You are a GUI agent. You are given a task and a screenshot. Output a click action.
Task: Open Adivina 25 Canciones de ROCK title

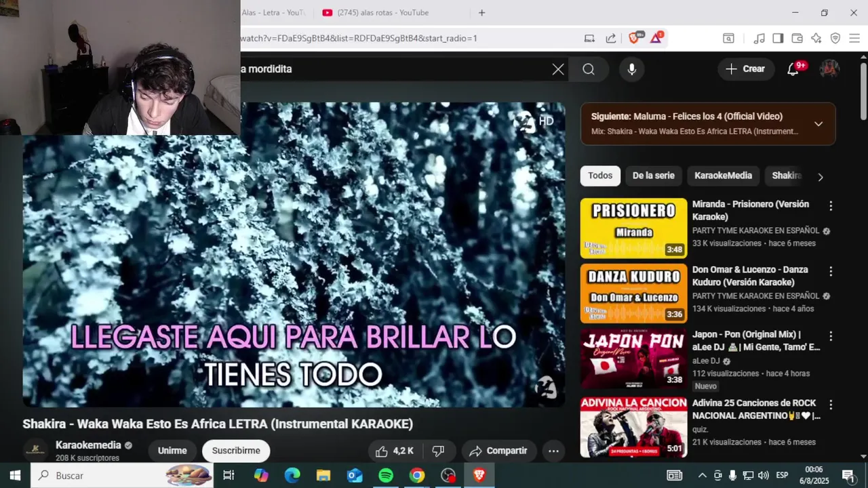click(756, 409)
